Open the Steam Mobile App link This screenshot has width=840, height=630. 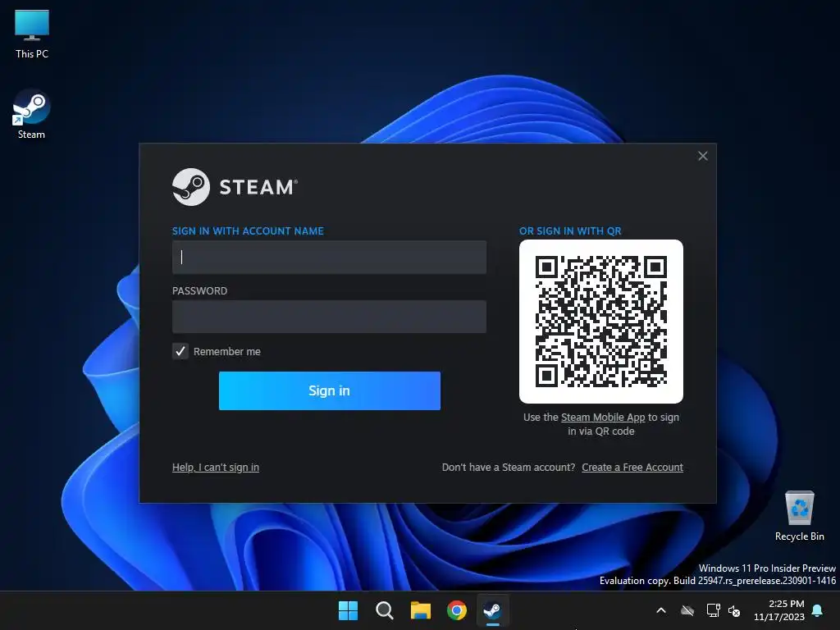pos(603,417)
